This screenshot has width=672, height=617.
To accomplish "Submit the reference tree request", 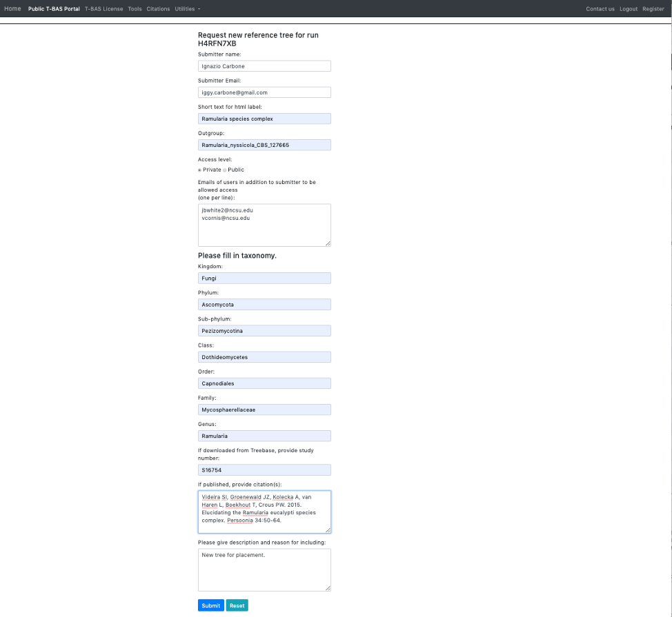I will (211, 605).
